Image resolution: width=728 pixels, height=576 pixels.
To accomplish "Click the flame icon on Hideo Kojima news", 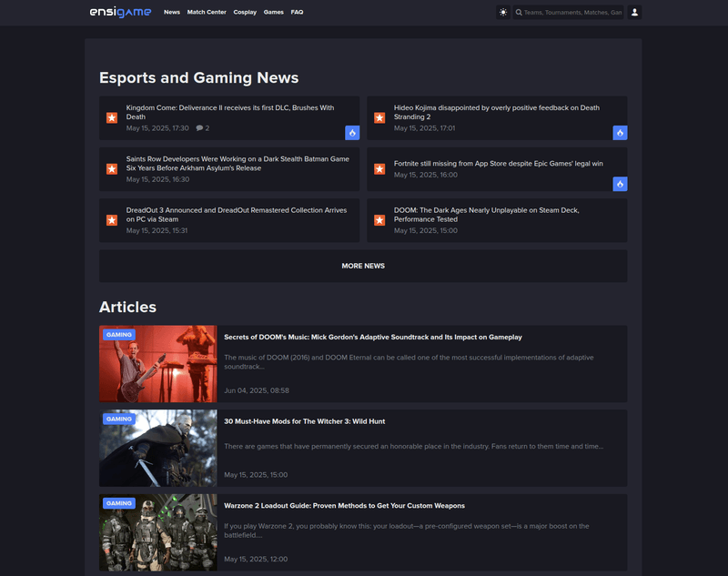I will tap(620, 133).
